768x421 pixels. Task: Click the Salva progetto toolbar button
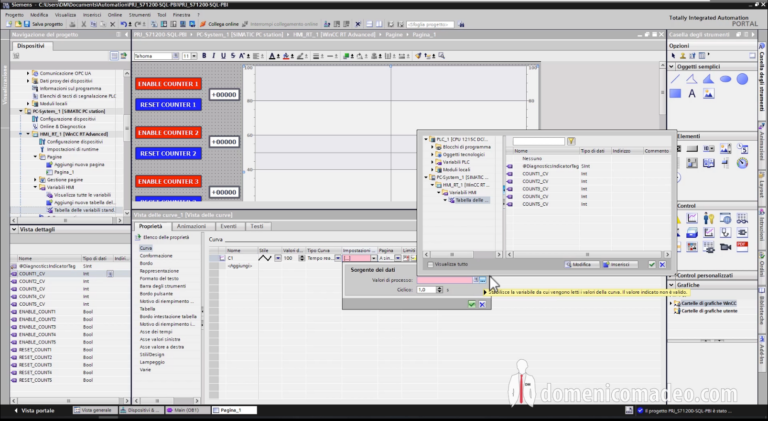[44, 24]
